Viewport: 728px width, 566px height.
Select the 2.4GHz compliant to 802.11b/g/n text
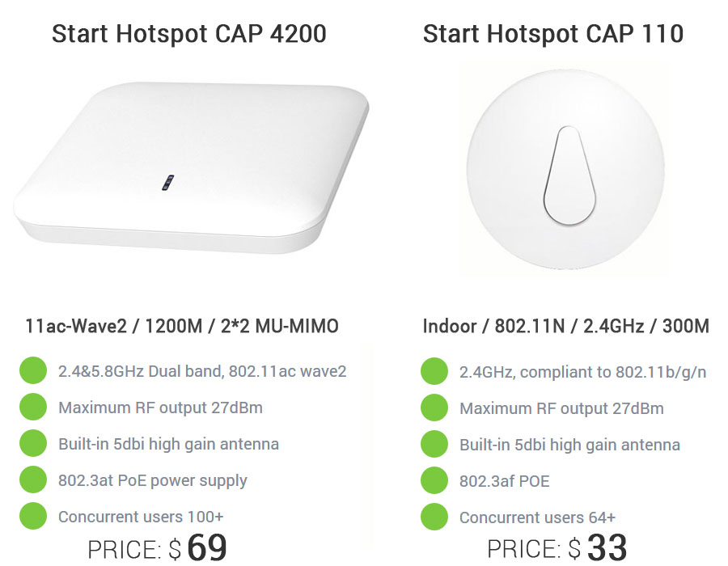(x=582, y=372)
